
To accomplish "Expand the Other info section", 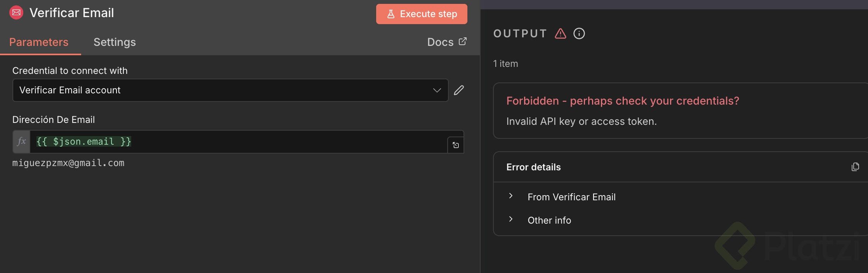I will coord(511,219).
